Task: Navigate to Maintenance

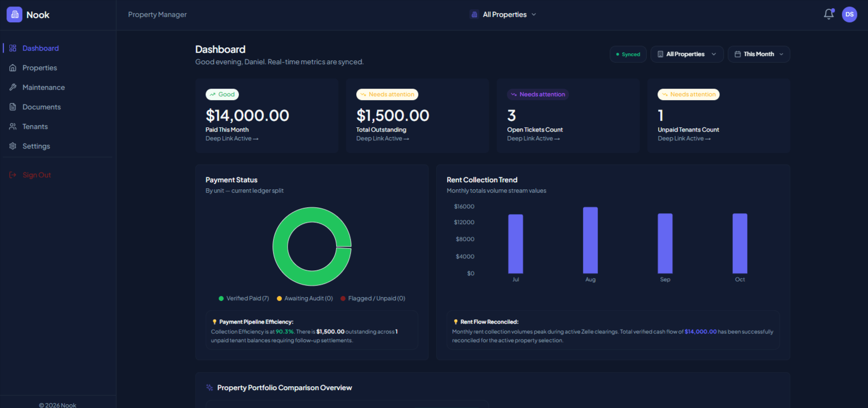Action: (x=44, y=87)
